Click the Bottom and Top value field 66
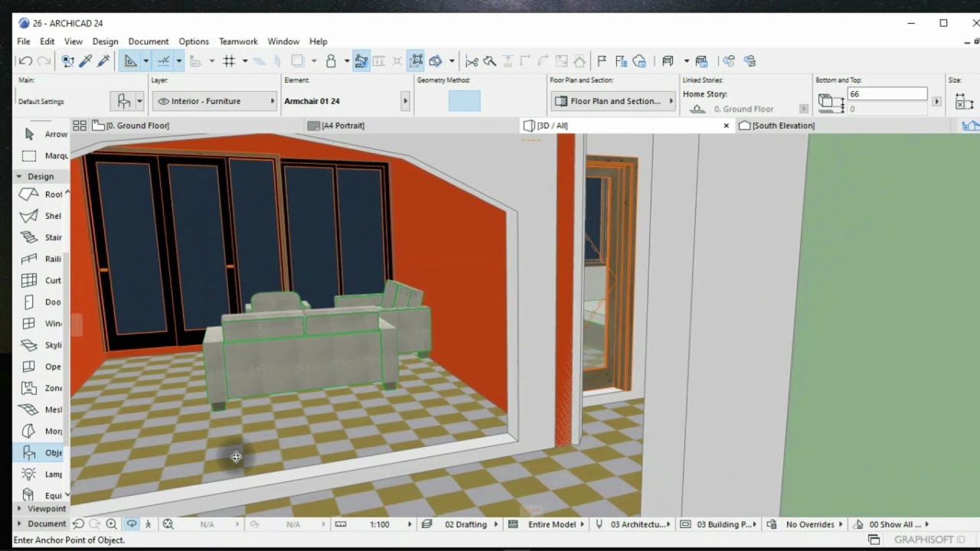Screen dimensions: 980x551 pos(887,94)
